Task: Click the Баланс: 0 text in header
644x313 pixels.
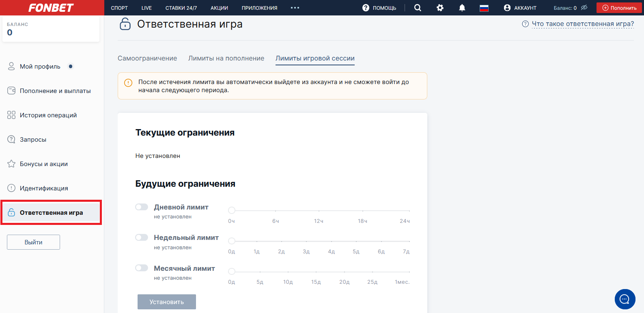Action: point(565,8)
